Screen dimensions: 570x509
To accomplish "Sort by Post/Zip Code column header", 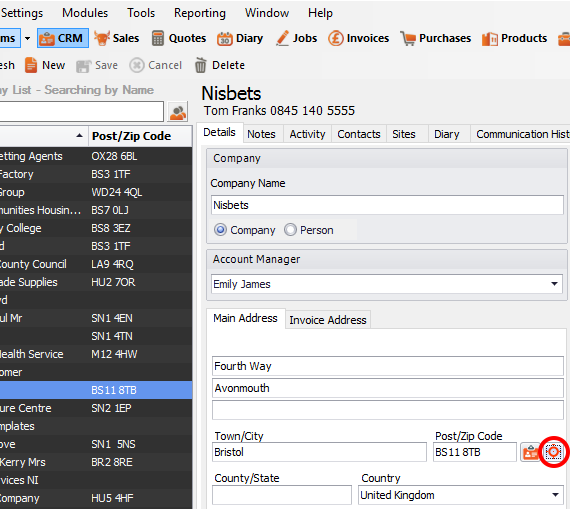I will tap(131, 136).
